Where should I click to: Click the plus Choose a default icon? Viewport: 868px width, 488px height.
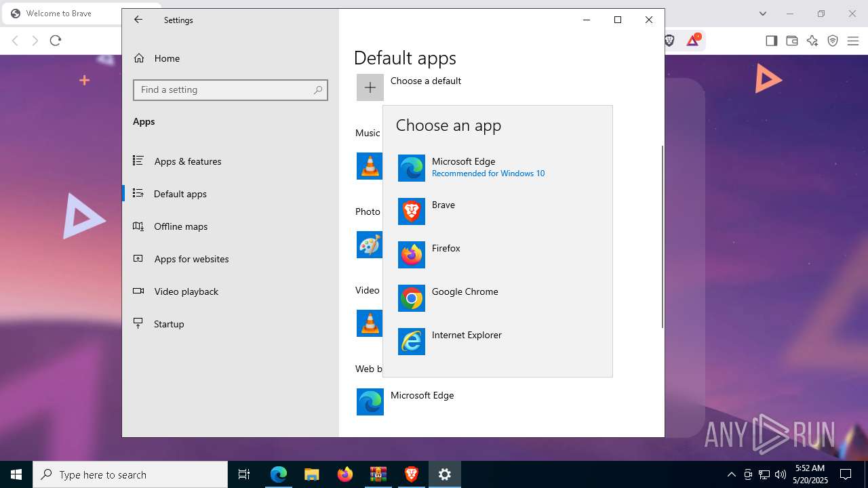coord(370,87)
